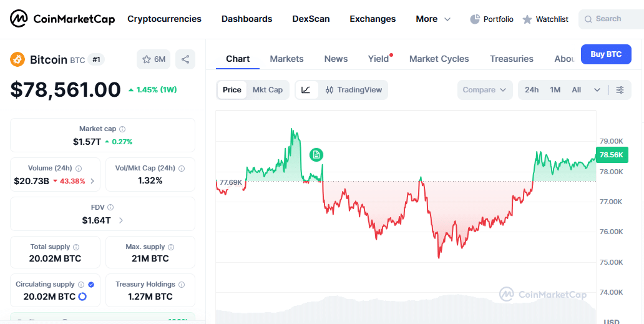This screenshot has width=644, height=324.
Task: Click the 1.32% Vol/Mkt Cap value
Action: (x=150, y=180)
